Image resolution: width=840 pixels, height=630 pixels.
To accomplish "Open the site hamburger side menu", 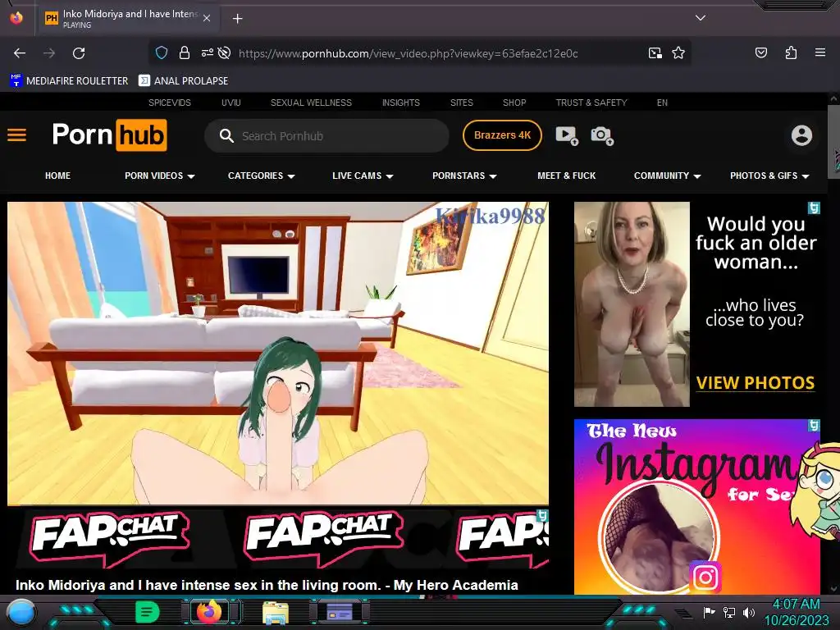I will tap(16, 135).
